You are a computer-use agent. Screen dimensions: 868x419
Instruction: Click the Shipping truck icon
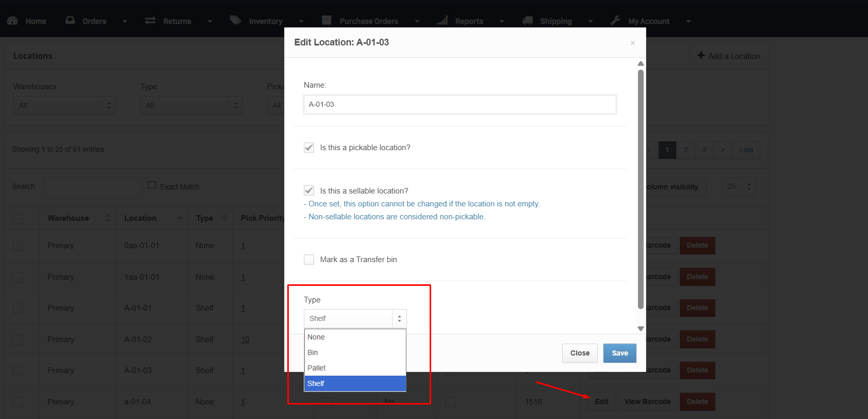(527, 21)
